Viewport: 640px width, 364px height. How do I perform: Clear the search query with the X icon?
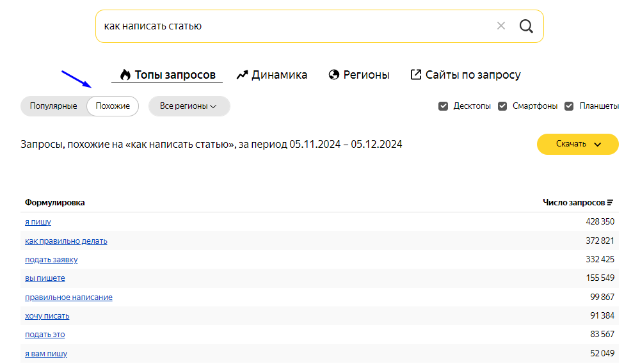point(501,26)
